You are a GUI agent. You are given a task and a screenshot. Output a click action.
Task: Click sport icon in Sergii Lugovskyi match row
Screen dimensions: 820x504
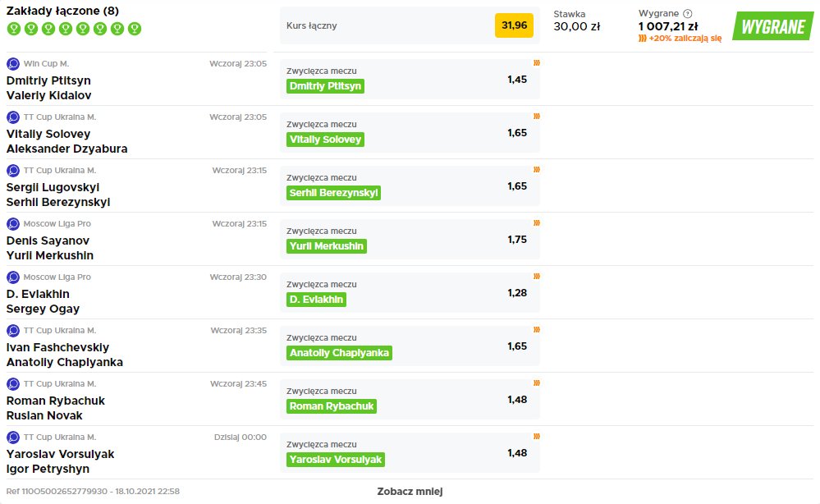pos(13,171)
